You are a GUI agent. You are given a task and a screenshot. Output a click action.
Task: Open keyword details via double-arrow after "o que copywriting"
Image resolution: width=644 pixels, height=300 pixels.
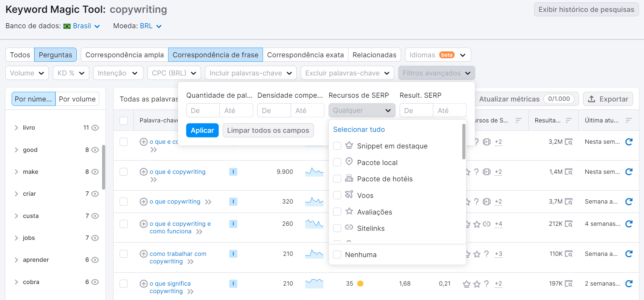[x=208, y=202]
